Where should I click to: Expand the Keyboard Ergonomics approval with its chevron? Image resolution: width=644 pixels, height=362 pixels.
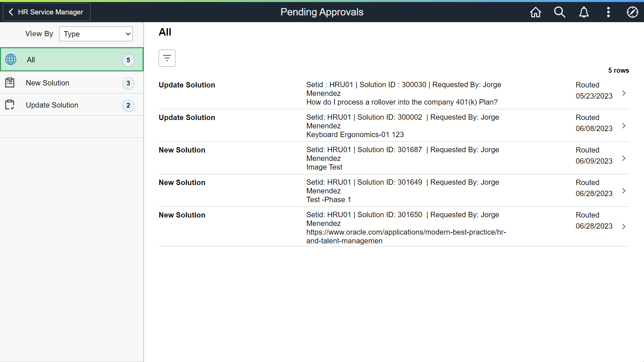(624, 126)
